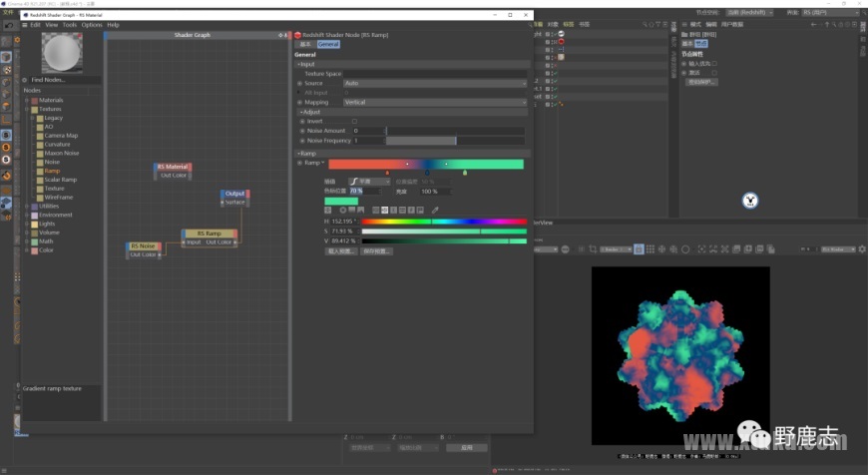
Task: Expand the Utilities node category
Action: pos(27,206)
